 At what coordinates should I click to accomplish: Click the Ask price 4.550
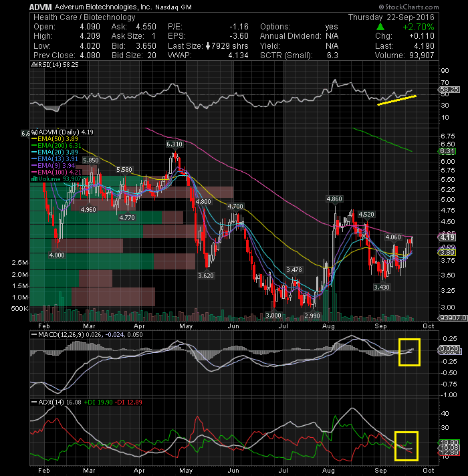point(146,27)
